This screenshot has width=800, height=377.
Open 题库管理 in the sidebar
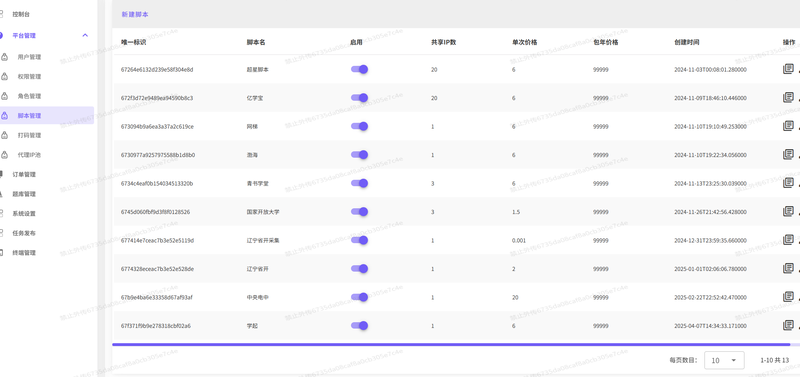(x=24, y=194)
